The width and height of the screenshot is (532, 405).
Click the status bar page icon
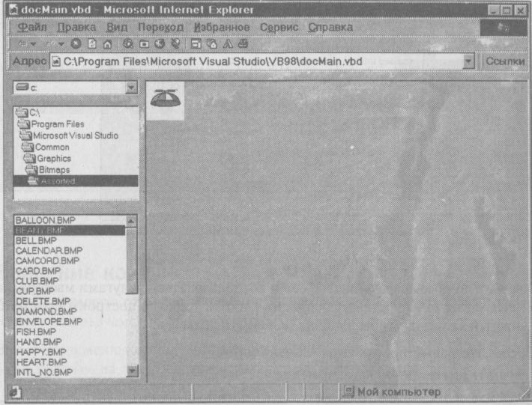pyautogui.click(x=15, y=392)
